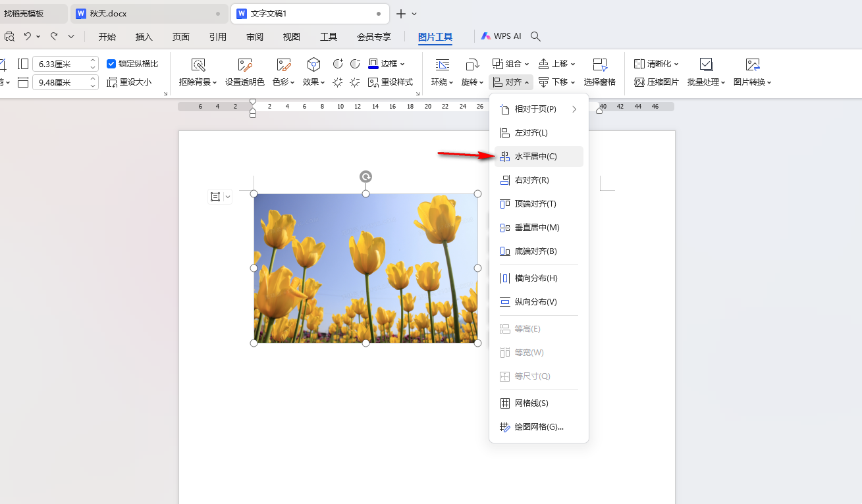Expand quick access toolbar customize arrow

(71, 37)
